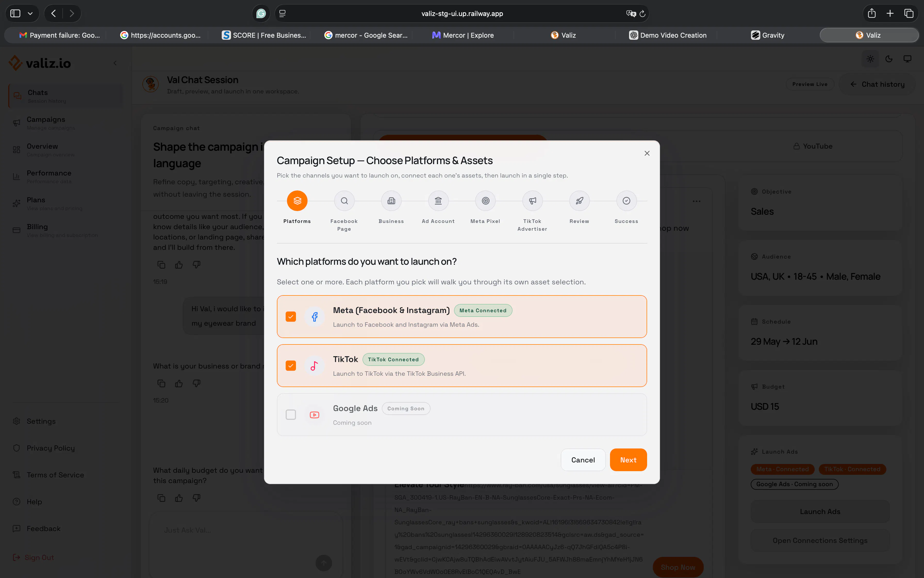924x578 pixels.
Task: Open Billing in the sidebar
Action: click(66, 230)
